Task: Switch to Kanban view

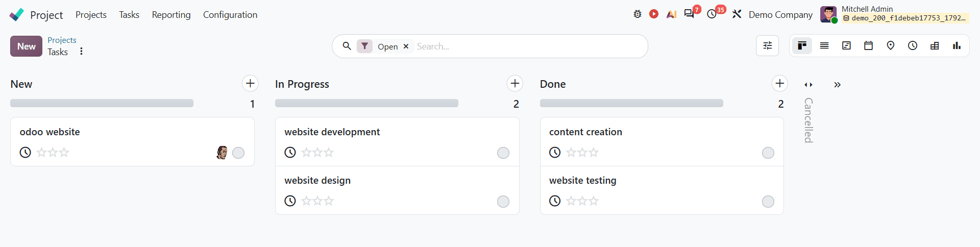Action: 802,46
